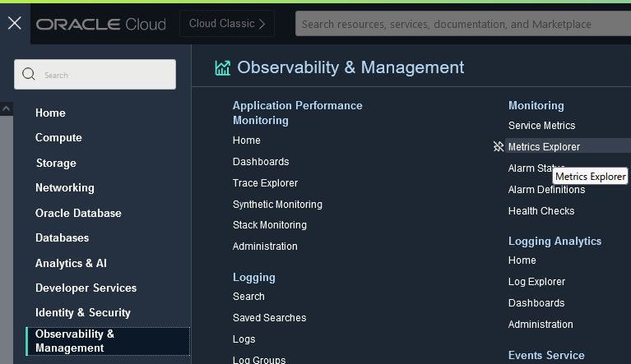Click the magnifier icon in menu search
Viewport: 631px width, 364px height.
(29, 74)
